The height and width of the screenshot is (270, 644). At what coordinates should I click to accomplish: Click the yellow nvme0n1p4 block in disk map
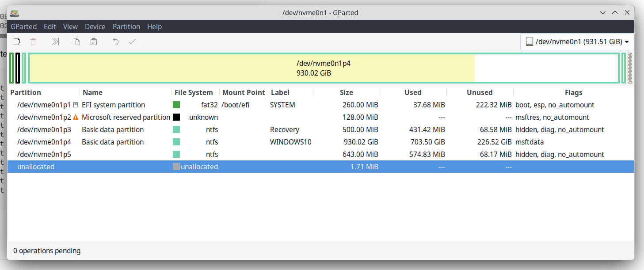point(252,68)
